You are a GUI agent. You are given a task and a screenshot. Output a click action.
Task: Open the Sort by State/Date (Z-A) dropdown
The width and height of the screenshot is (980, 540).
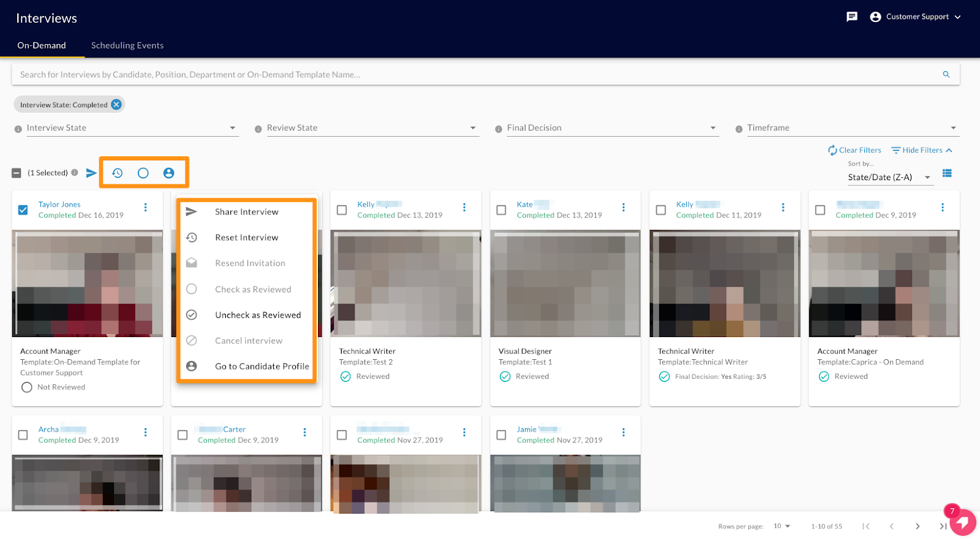[890, 177]
